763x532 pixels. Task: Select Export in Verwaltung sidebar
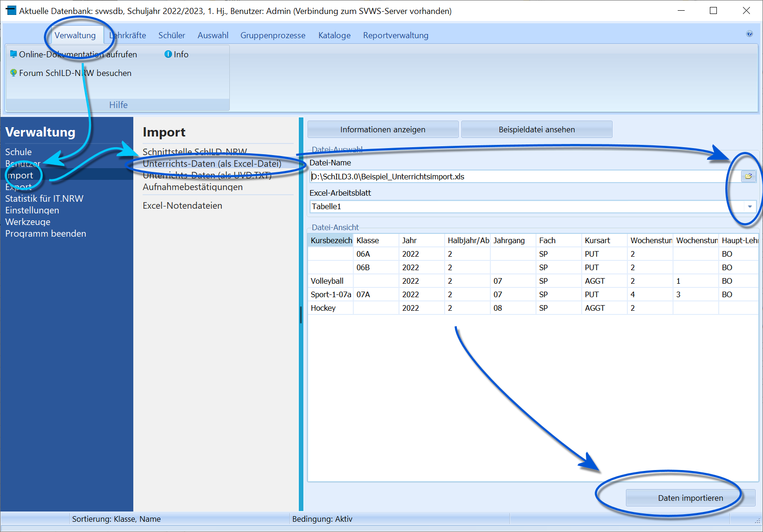click(x=19, y=187)
